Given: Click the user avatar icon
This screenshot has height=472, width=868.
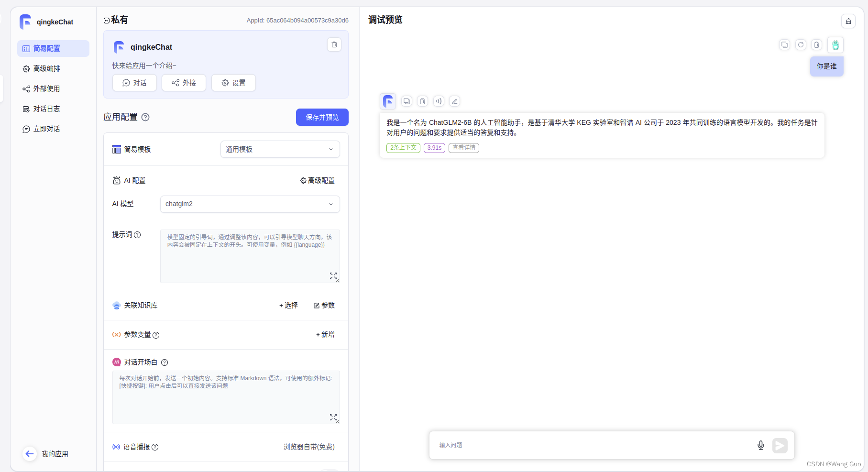Looking at the screenshot, I should tap(835, 45).
